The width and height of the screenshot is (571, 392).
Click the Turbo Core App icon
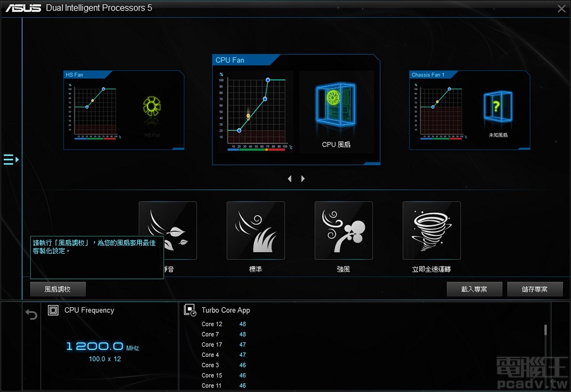[x=190, y=311]
